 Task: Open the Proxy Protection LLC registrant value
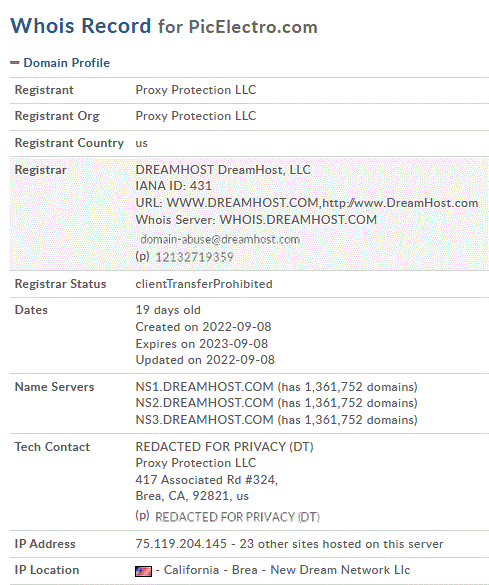point(195,90)
